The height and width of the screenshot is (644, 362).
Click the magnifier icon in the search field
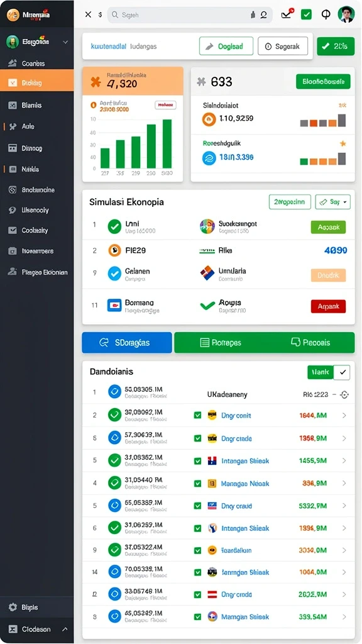pos(116,15)
